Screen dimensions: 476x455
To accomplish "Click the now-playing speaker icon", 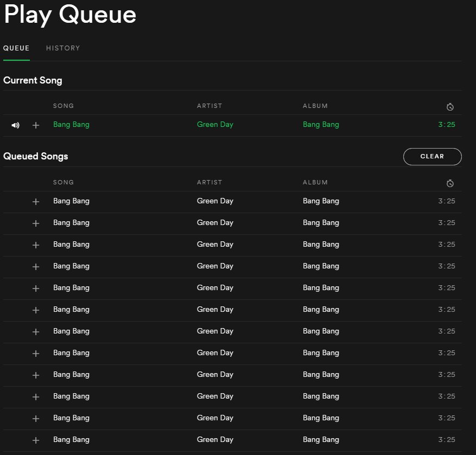I will [16, 125].
